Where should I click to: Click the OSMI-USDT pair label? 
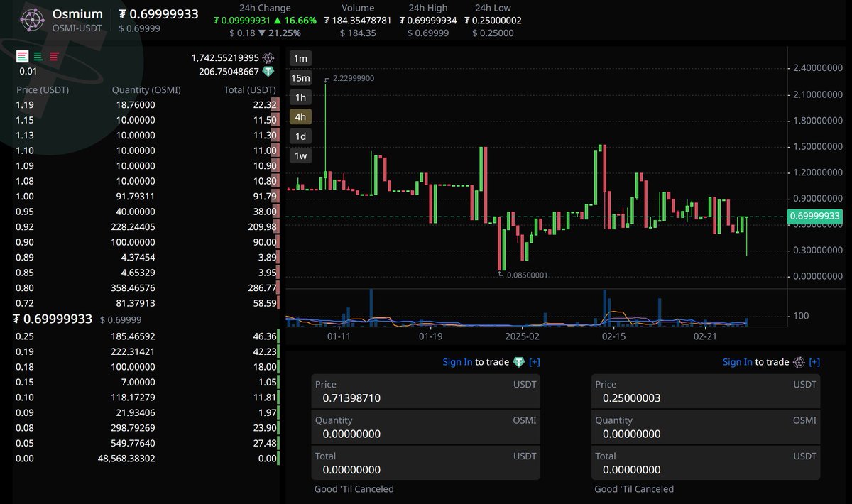click(78, 28)
